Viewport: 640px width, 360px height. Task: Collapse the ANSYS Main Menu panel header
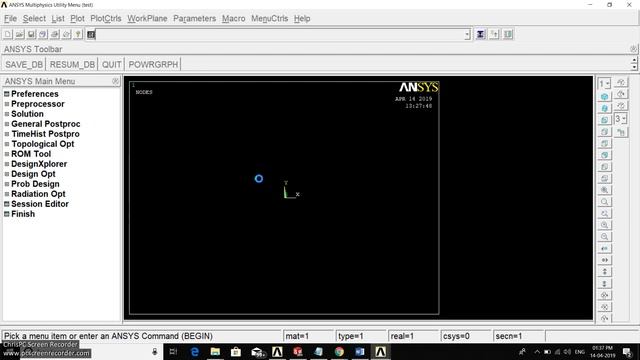(x=116, y=81)
